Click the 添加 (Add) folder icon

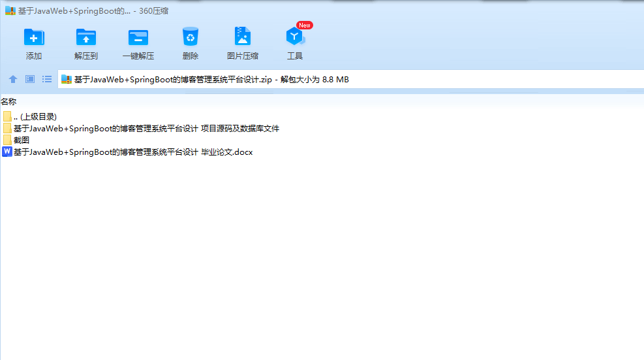click(x=34, y=37)
